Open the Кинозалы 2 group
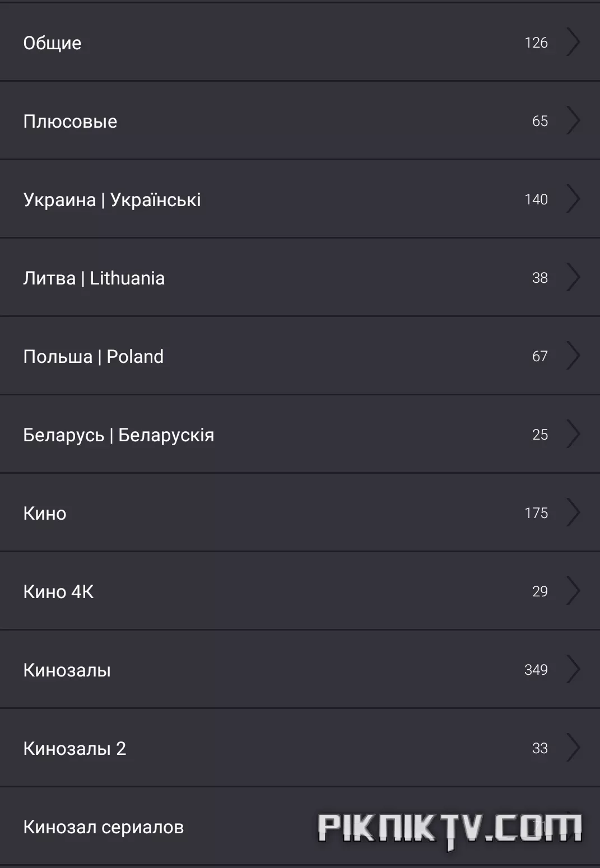Screen dimensions: 600x868 pos(300,748)
